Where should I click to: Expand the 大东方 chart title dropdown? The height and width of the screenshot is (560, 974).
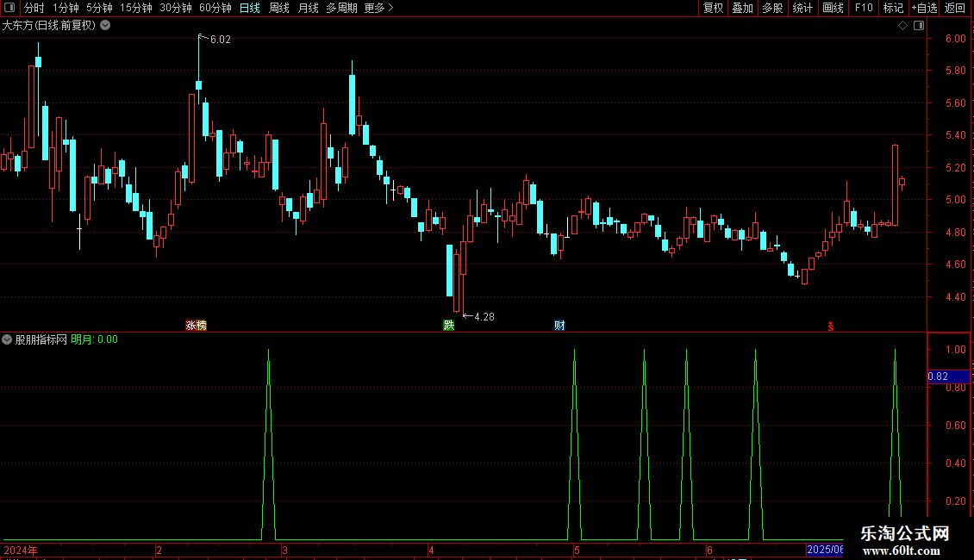[x=106, y=25]
